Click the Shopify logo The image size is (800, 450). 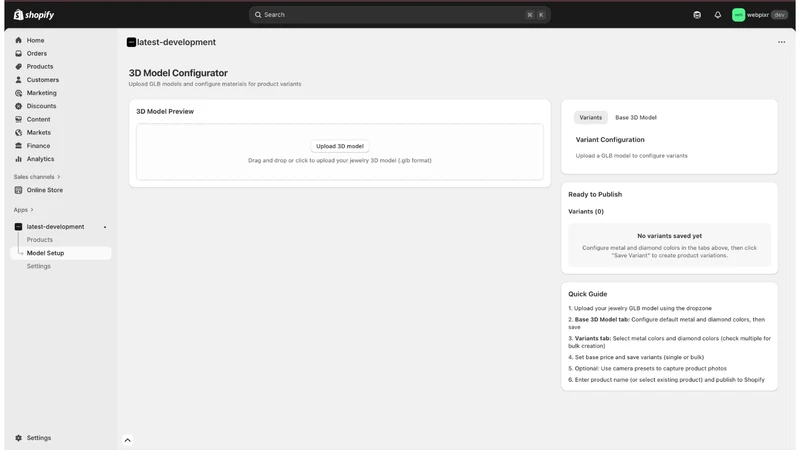[x=34, y=15]
